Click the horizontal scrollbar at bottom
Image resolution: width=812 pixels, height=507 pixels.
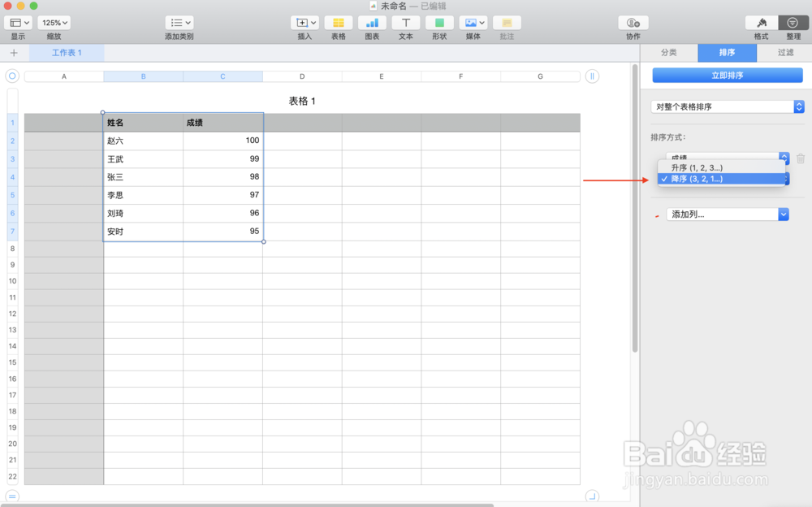(x=247, y=505)
